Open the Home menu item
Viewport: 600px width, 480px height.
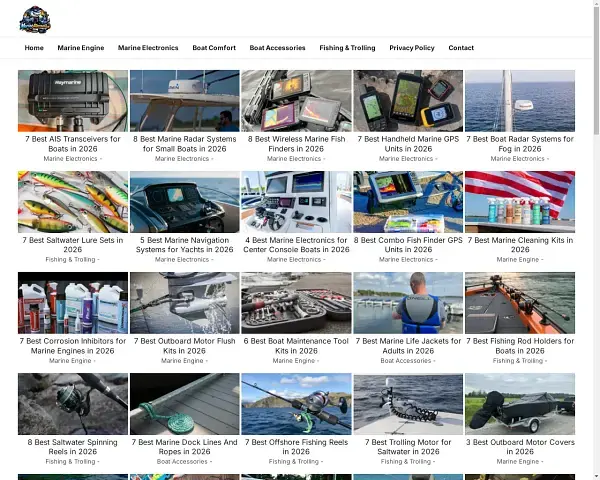click(34, 48)
